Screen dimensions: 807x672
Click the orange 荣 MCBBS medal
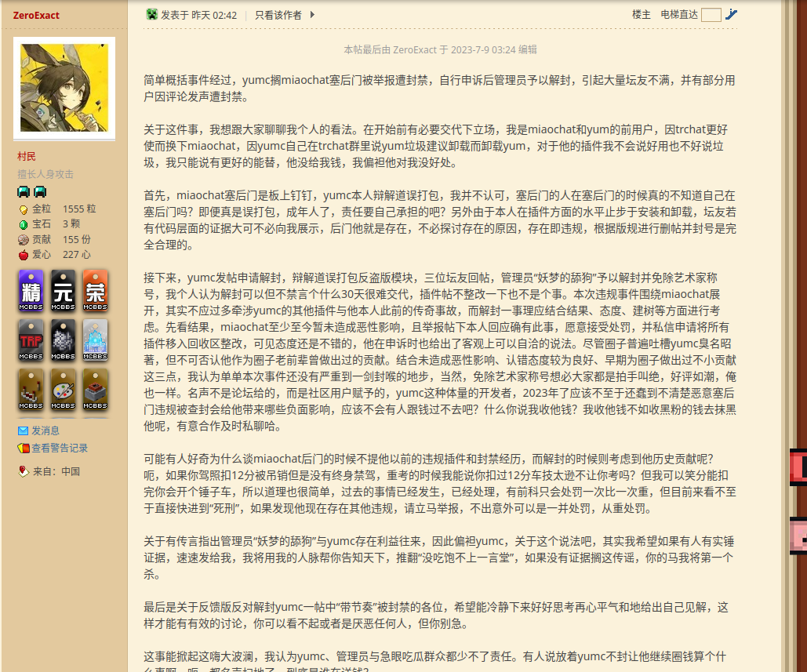[95, 291]
